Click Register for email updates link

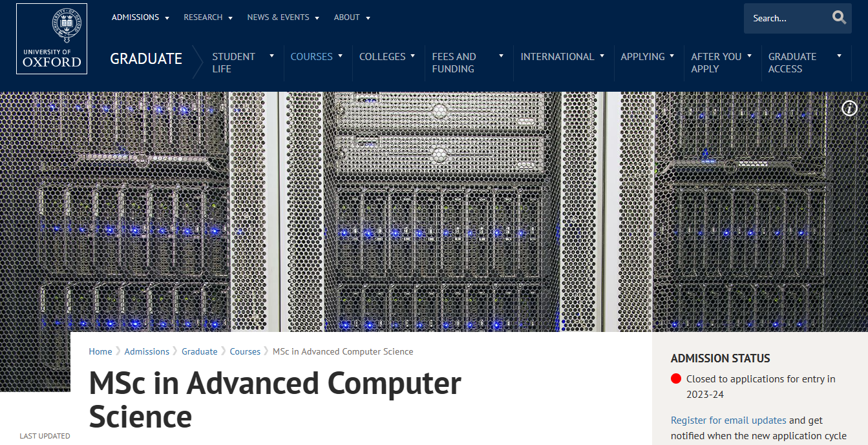pos(728,420)
